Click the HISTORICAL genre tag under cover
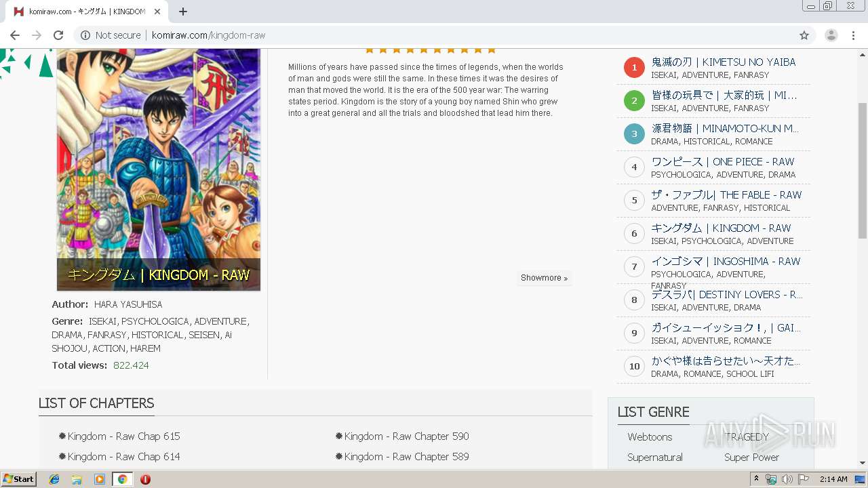Screen dimensions: 868x488 coord(157,335)
